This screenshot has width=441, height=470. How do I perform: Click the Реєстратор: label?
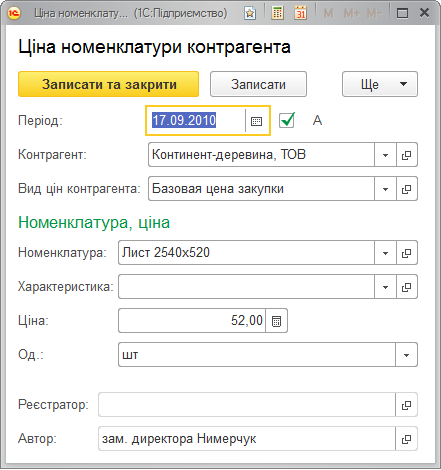pyautogui.click(x=53, y=405)
